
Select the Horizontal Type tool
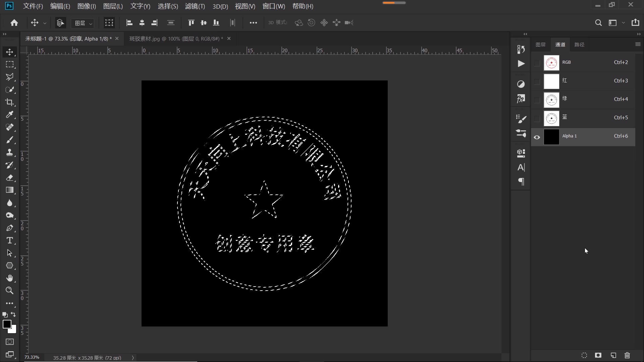coord(10,240)
